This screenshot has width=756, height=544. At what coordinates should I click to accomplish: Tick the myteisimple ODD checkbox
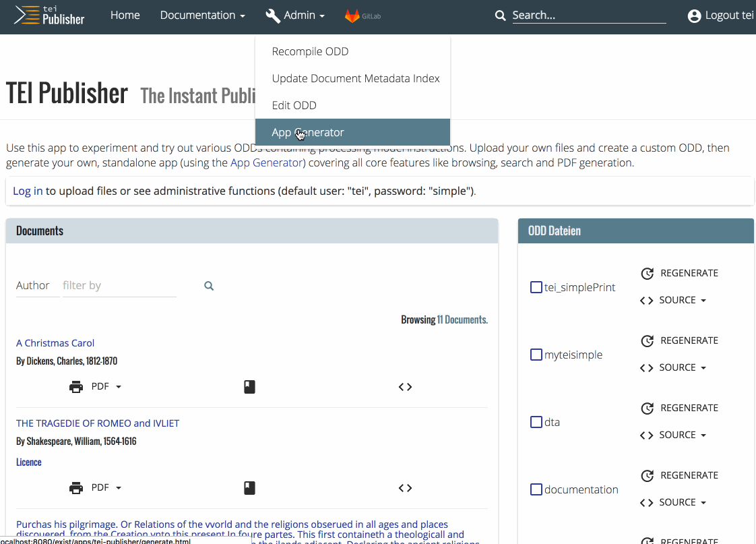point(536,355)
